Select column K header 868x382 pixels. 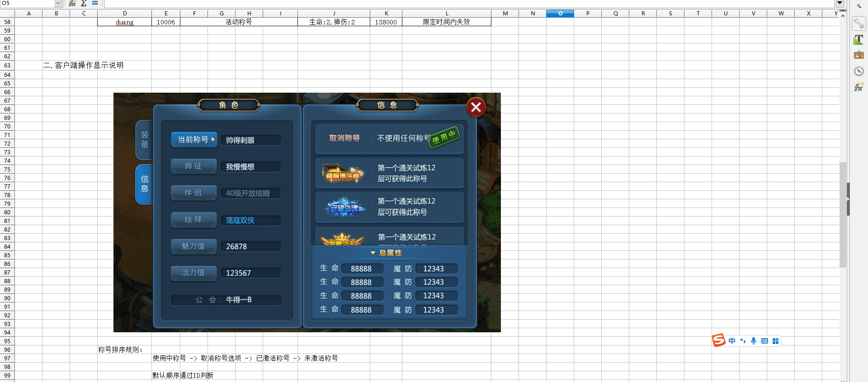(x=386, y=14)
